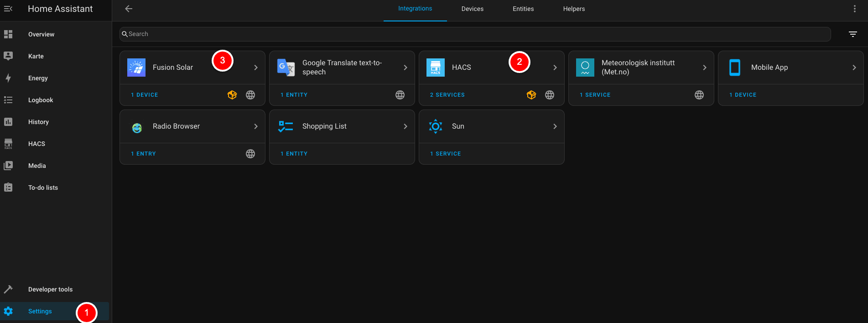Image resolution: width=868 pixels, height=323 pixels.
Task: Open the filter options icon
Action: pos(852,34)
